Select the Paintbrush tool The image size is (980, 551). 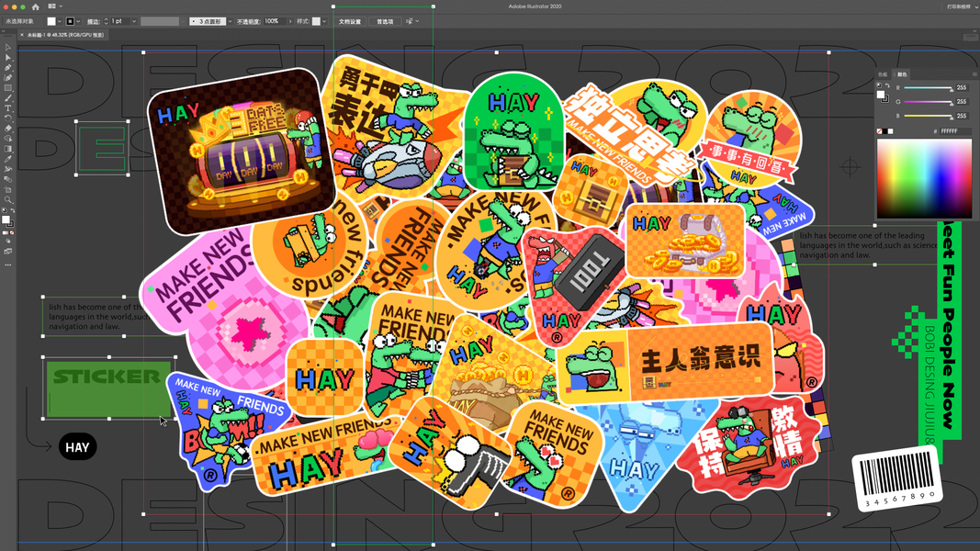8,98
